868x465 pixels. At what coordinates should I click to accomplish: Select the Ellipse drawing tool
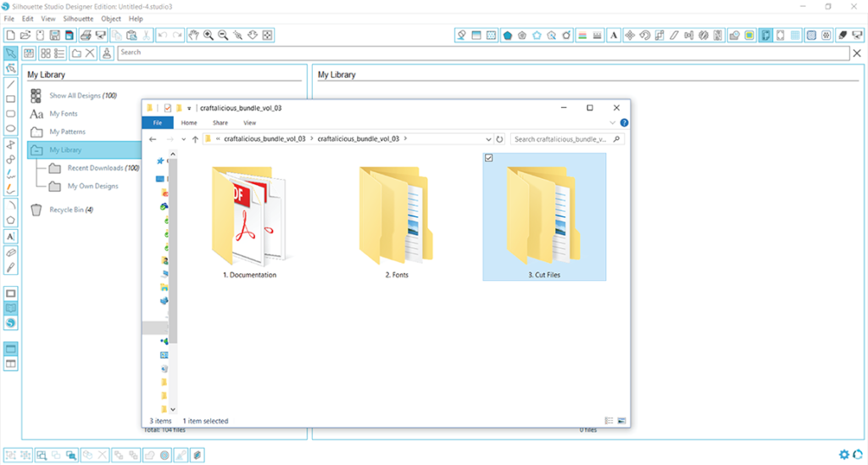click(10, 129)
